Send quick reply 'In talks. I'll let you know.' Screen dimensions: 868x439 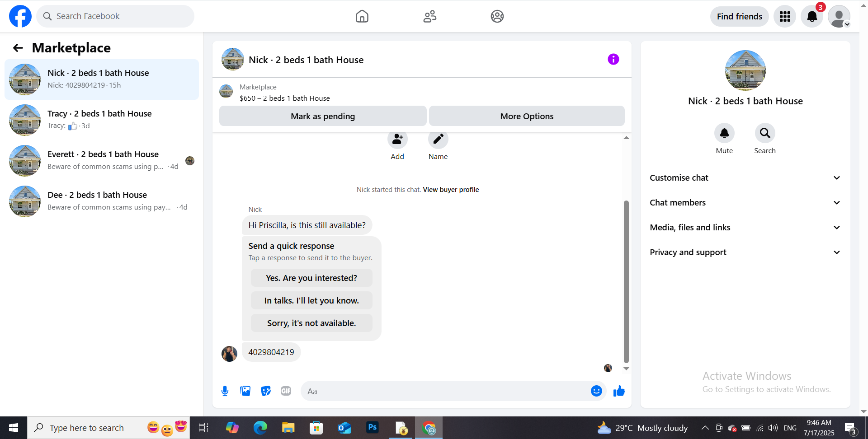tap(311, 301)
